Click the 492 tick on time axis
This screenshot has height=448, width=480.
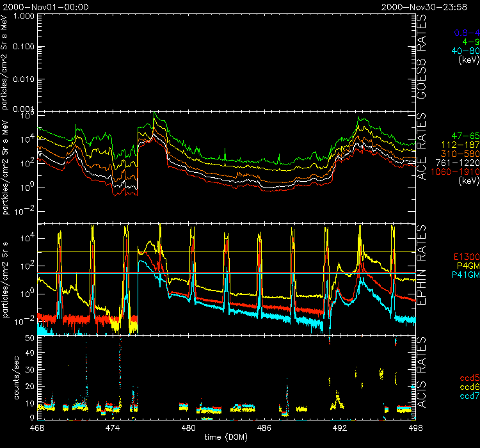pos(340,427)
